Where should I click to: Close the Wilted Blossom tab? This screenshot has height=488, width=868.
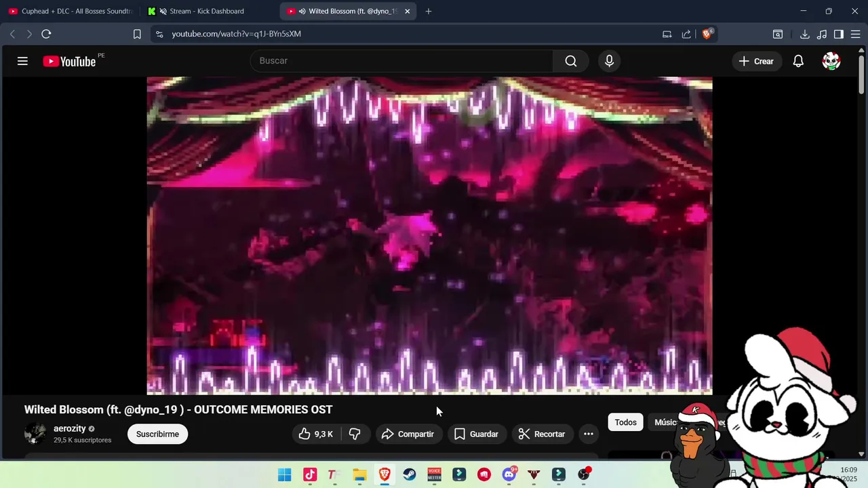pyautogui.click(x=408, y=11)
